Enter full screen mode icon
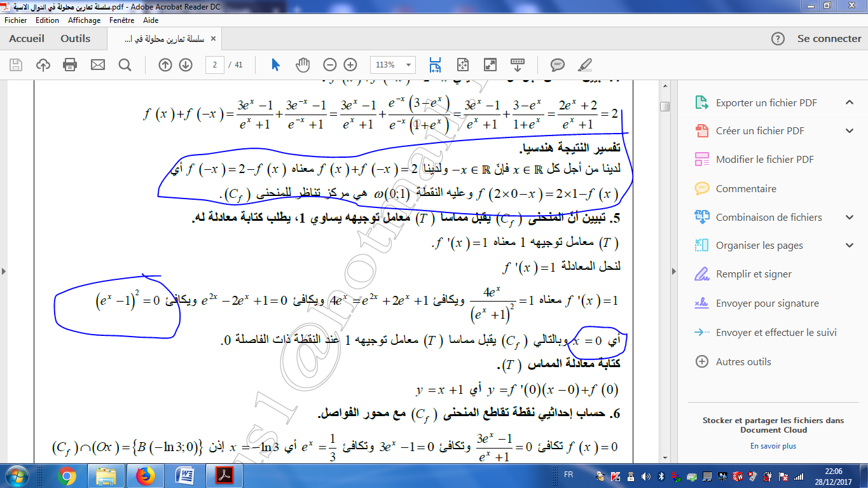Viewport: 868px width, 488px height. point(490,65)
